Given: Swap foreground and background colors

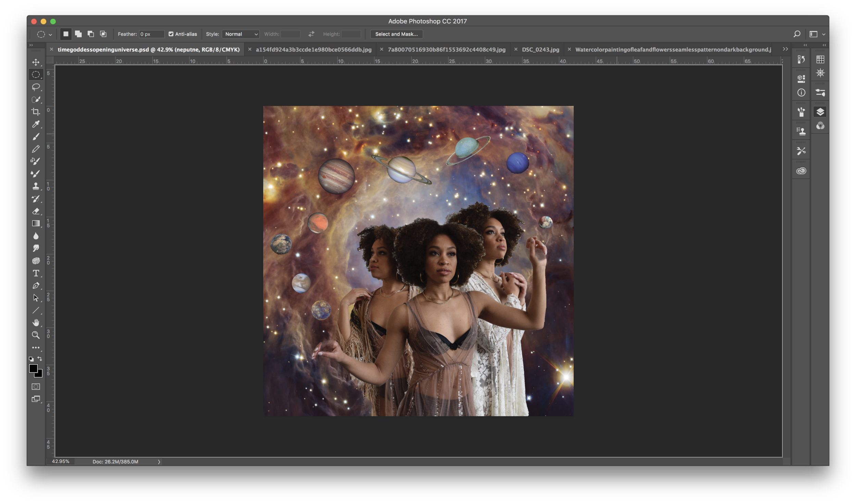Looking at the screenshot, I should (40, 359).
